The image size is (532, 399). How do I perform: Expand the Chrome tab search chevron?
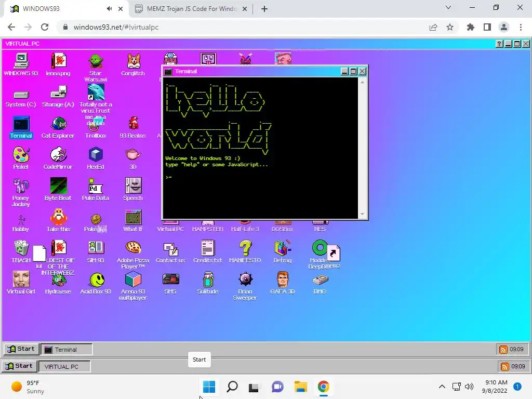[x=448, y=7]
